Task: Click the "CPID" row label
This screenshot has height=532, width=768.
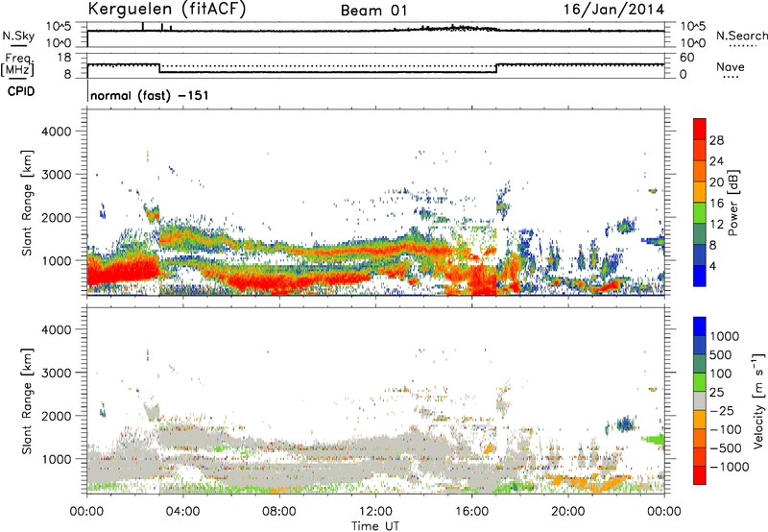Action: (21, 91)
